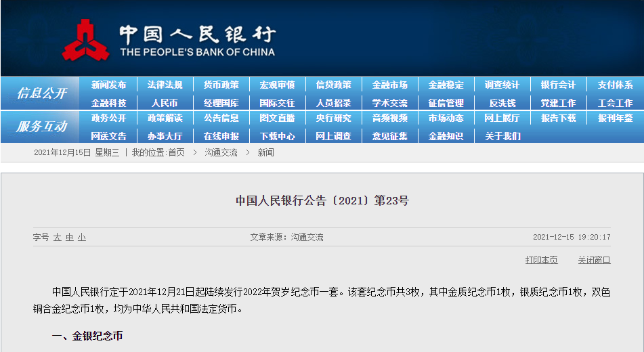
Task: Go to 金融科技 section
Action: point(108,103)
